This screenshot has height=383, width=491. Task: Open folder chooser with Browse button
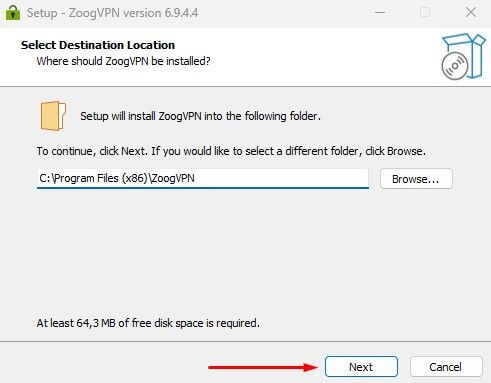416,179
